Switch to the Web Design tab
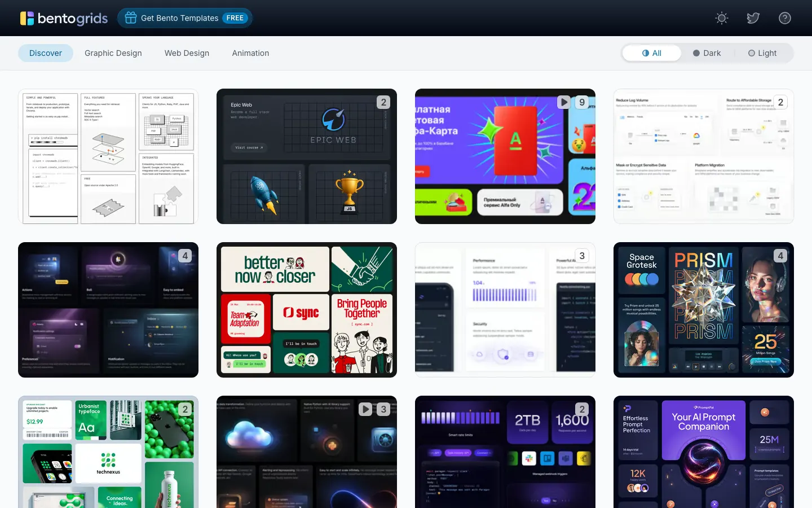The height and width of the screenshot is (508, 812). (187, 53)
